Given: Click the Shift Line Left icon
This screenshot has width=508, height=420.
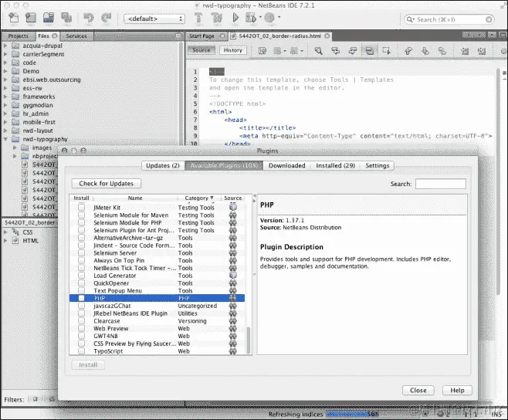Looking at the screenshot, I should 465,51.
